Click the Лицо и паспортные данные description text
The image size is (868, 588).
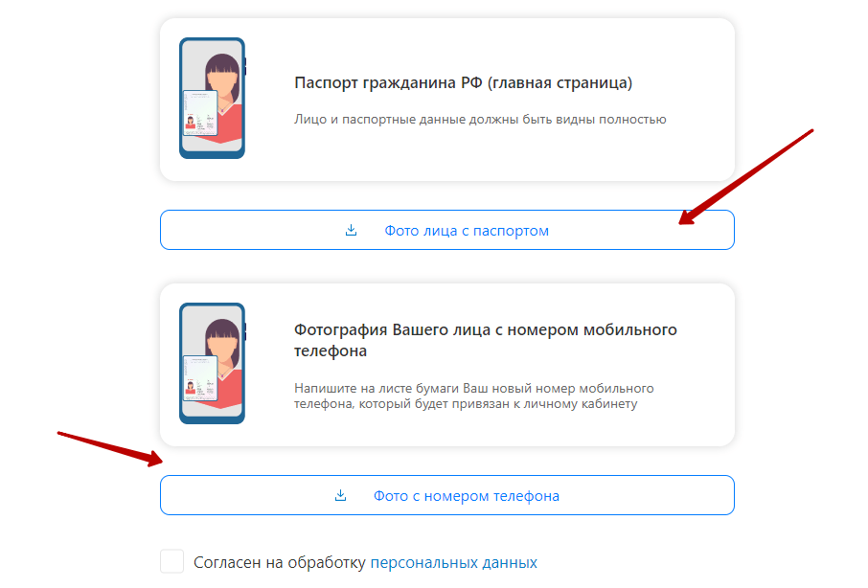[x=480, y=120]
